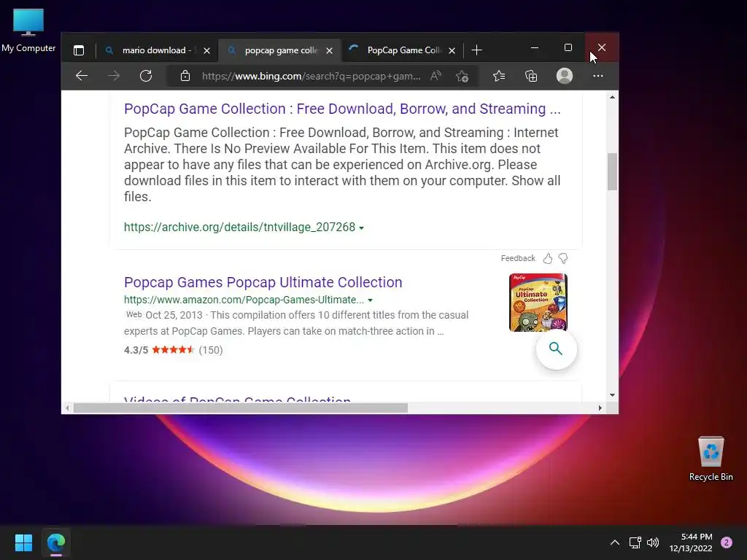
Task: Select the Recycle Bin desktop icon
Action: (711, 459)
